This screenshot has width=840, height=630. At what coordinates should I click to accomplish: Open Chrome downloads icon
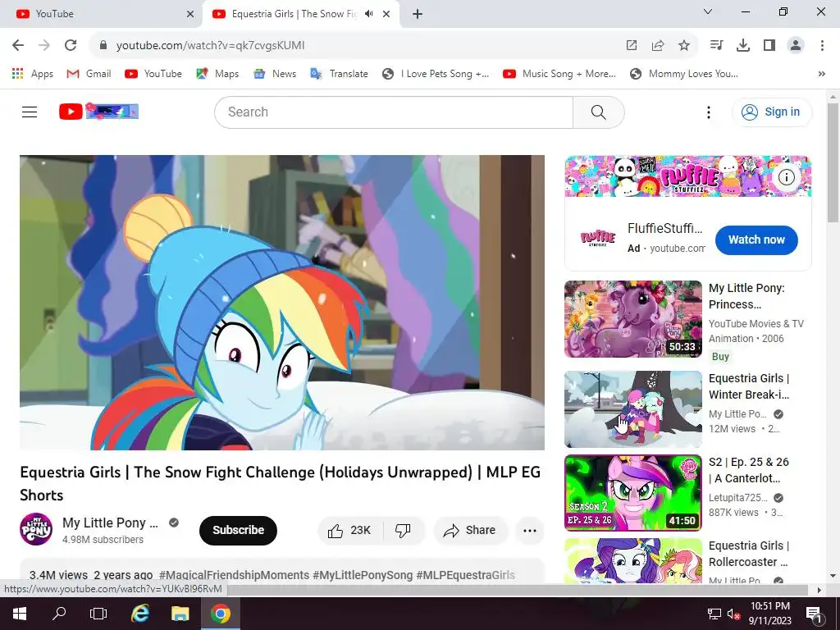pyautogui.click(x=743, y=46)
